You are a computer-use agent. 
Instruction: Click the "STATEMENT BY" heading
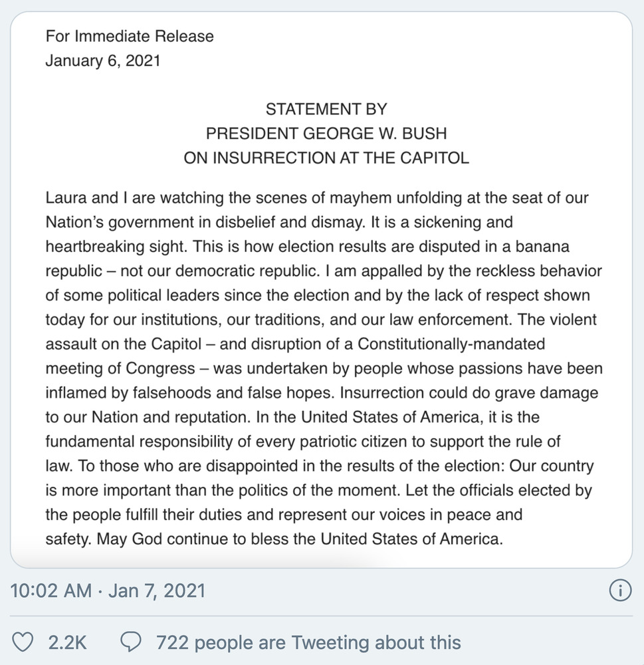pyautogui.click(x=326, y=110)
